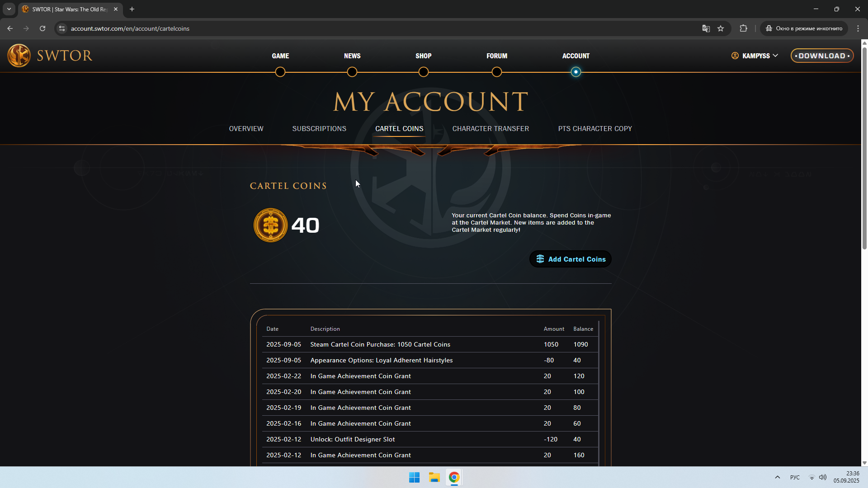Click the Balance column header
The image size is (868, 488).
pyautogui.click(x=583, y=329)
